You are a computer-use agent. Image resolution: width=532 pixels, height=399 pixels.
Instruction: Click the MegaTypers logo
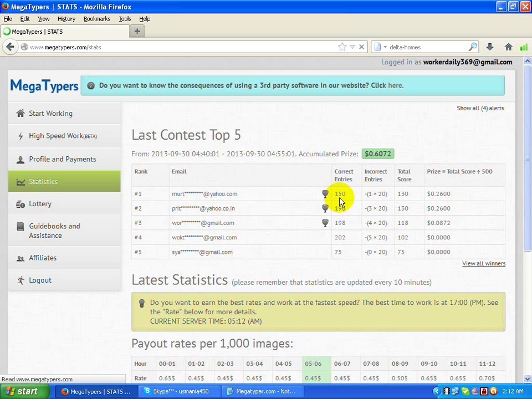44,85
